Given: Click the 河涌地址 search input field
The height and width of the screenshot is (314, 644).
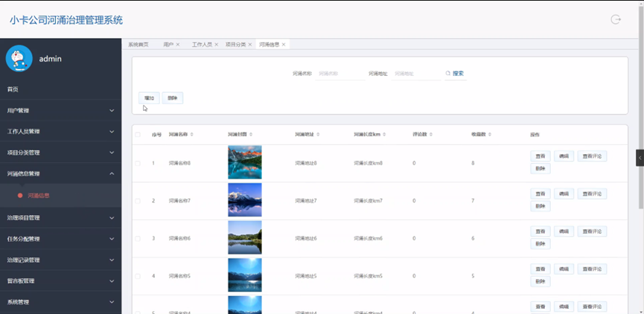Looking at the screenshot, I should pyautogui.click(x=416, y=74).
